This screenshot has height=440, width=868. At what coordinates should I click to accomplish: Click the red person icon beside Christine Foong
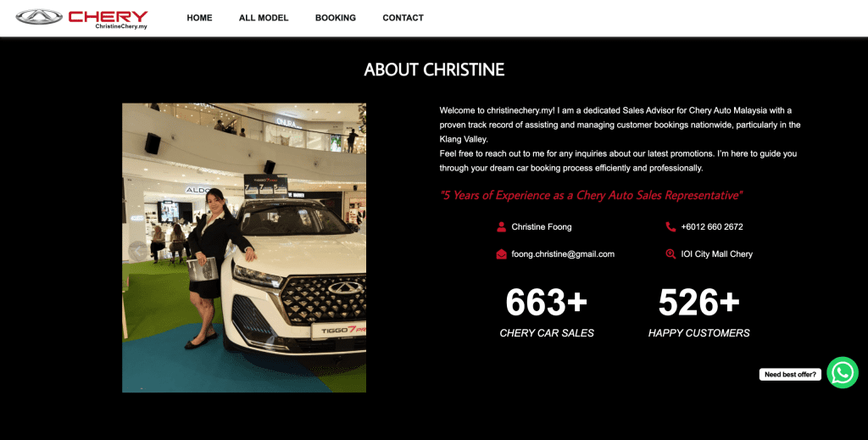(x=501, y=226)
